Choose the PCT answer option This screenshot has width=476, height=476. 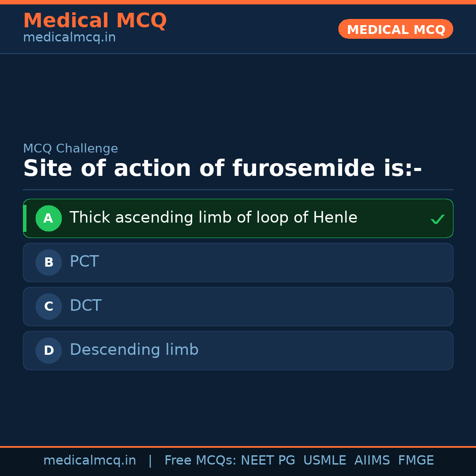click(84, 262)
